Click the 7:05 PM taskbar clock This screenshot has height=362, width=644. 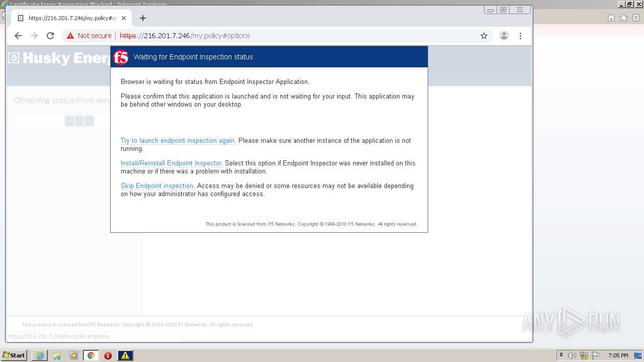[x=618, y=355]
